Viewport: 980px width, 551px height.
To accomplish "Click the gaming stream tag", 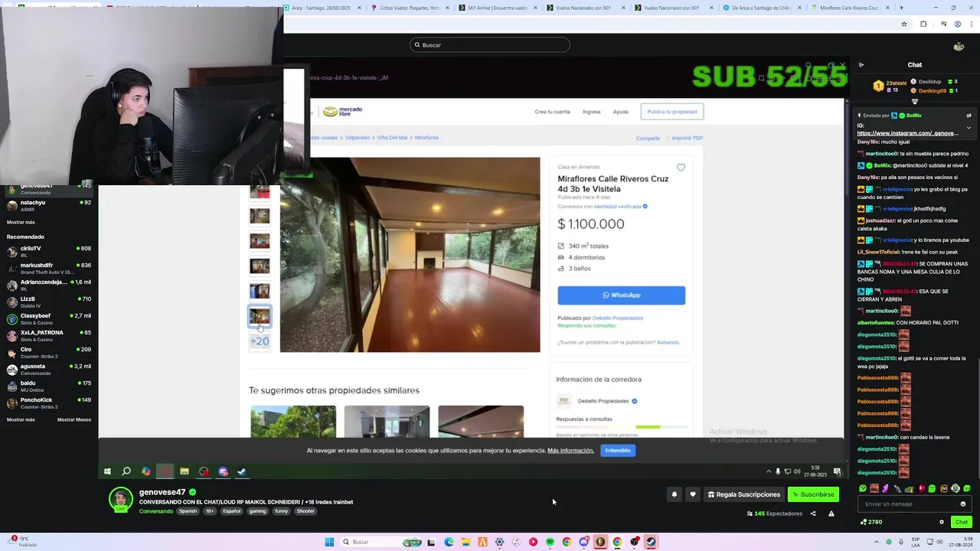I will tap(257, 511).
